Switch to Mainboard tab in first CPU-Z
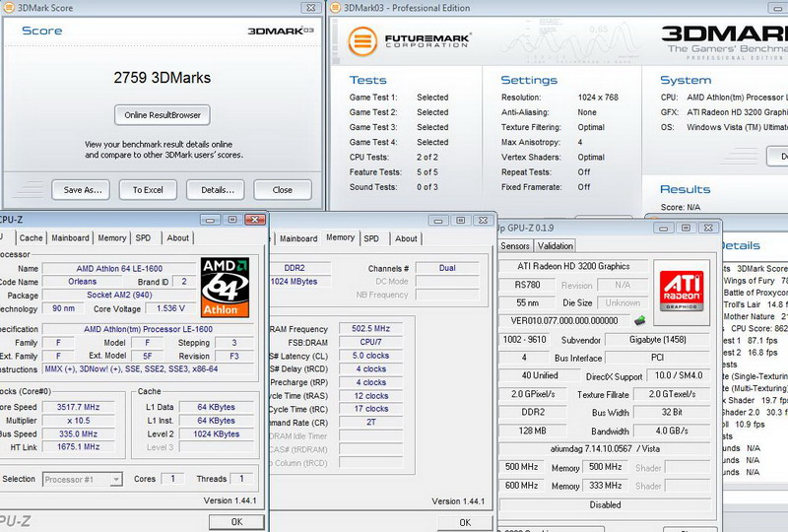The image size is (788, 532). point(70,237)
